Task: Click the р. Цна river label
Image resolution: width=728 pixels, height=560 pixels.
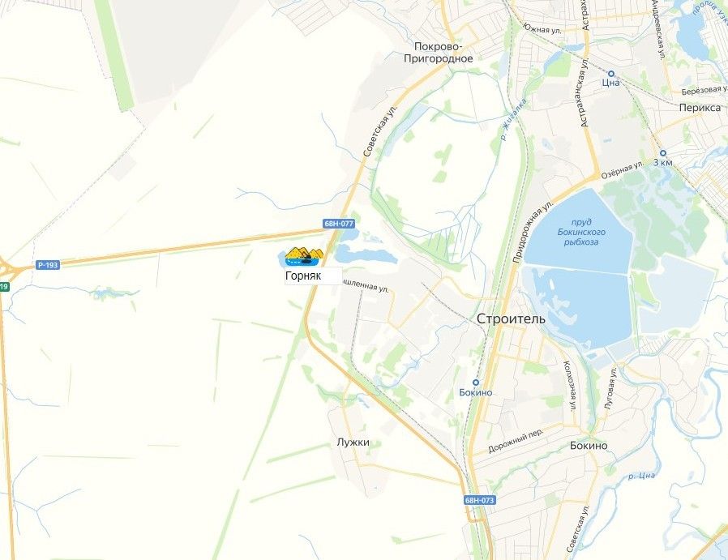Action: [x=641, y=476]
